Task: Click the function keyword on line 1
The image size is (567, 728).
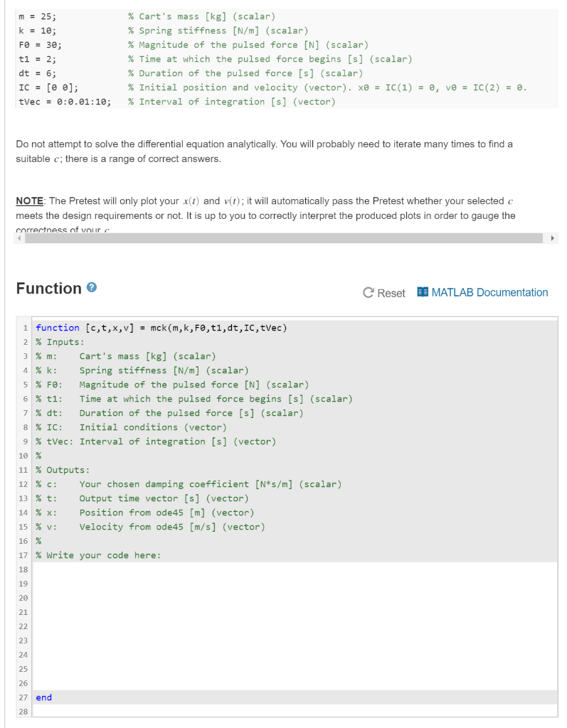Action: point(57,328)
